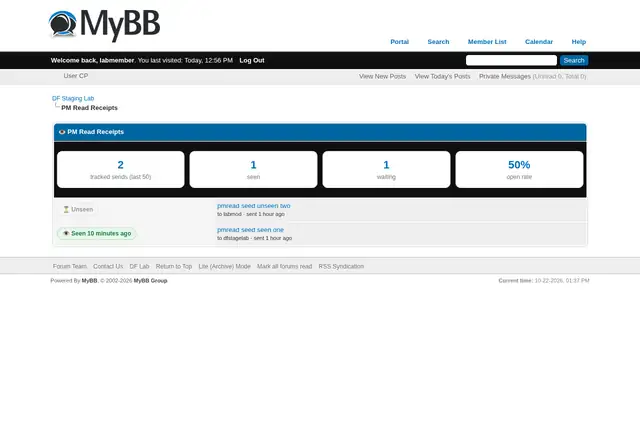Click the Unseen status label
The height and width of the screenshot is (430, 640).
82,209
